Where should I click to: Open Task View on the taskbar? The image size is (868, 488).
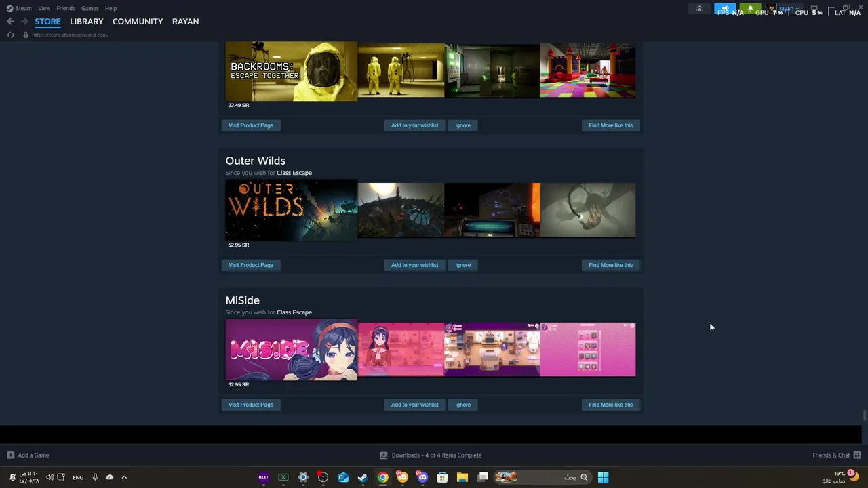tap(482, 477)
